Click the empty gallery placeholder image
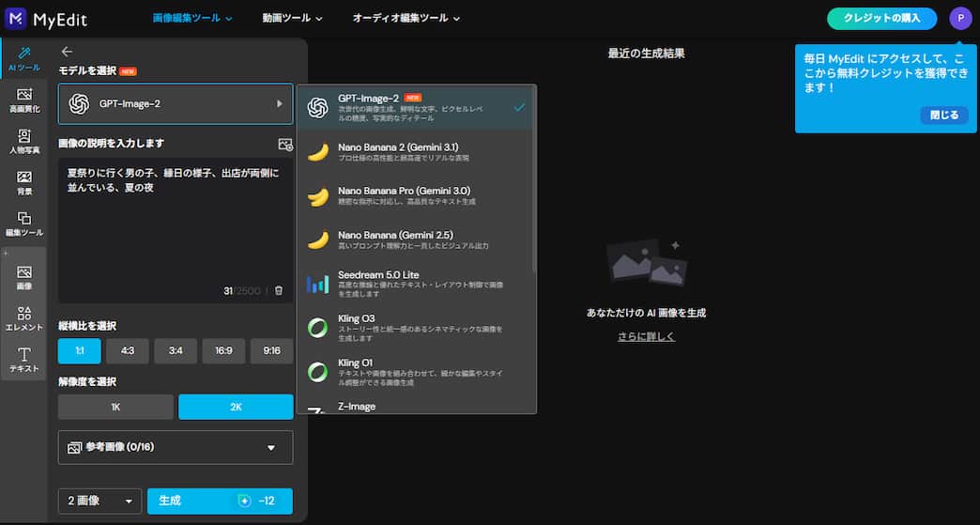The height and width of the screenshot is (525, 980). click(647, 263)
